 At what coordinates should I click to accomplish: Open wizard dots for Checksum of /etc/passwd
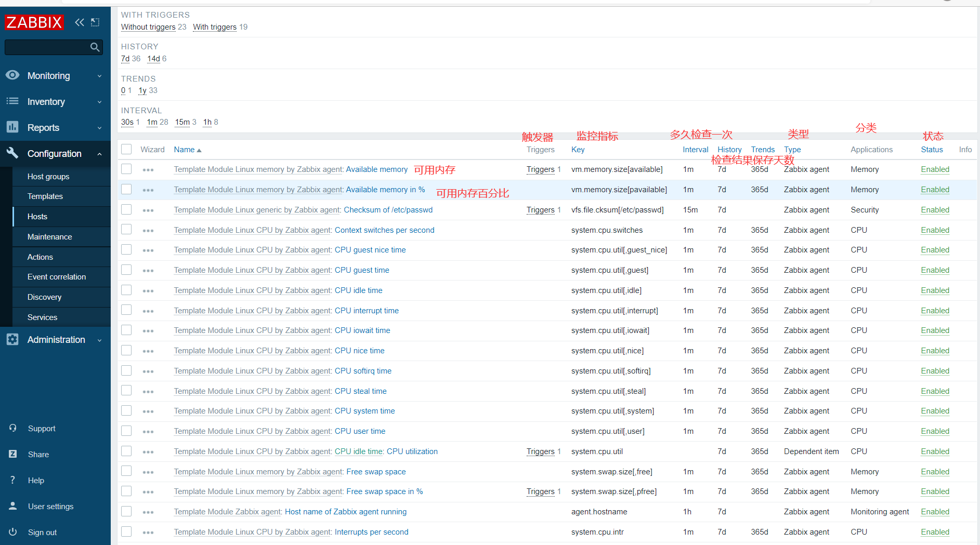[148, 210]
